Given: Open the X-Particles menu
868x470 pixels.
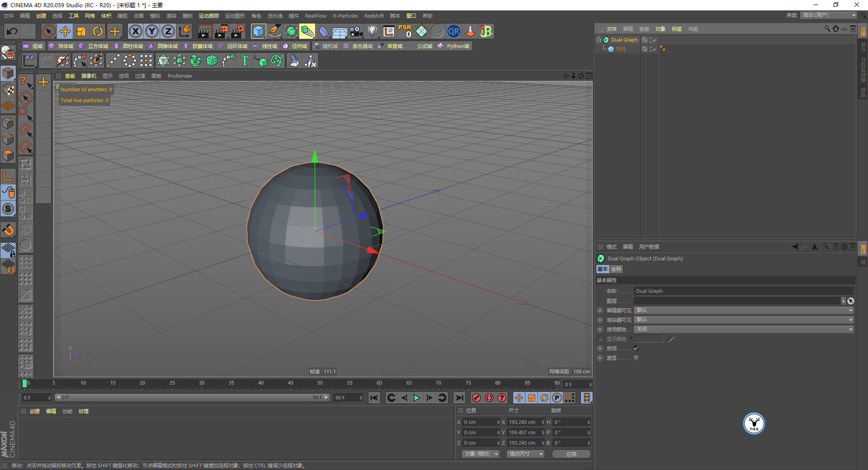Looking at the screenshot, I should point(345,16).
